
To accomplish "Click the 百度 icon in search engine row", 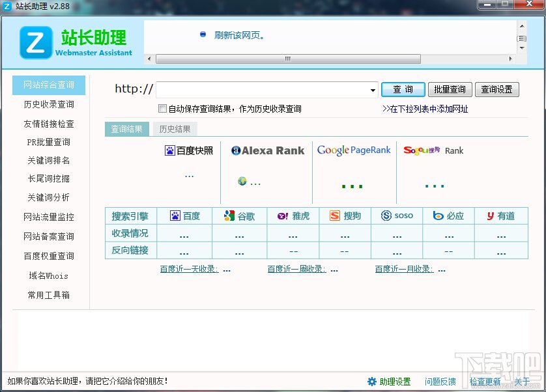I will click(175, 216).
